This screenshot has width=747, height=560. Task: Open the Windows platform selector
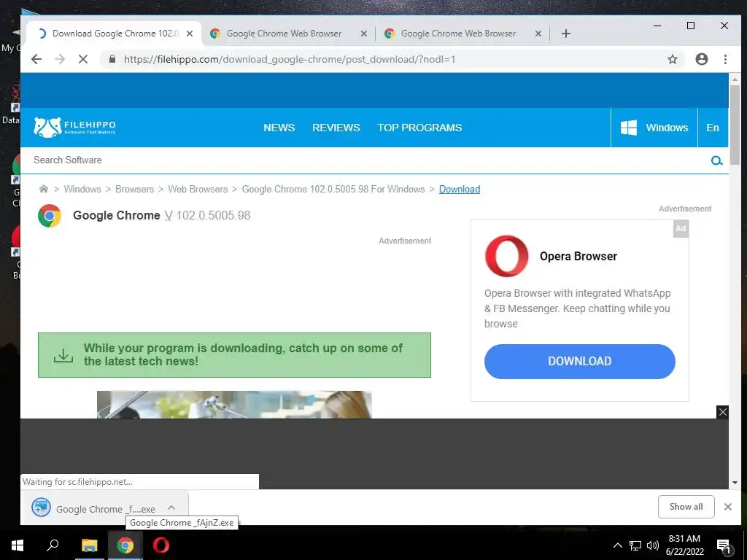tap(654, 128)
